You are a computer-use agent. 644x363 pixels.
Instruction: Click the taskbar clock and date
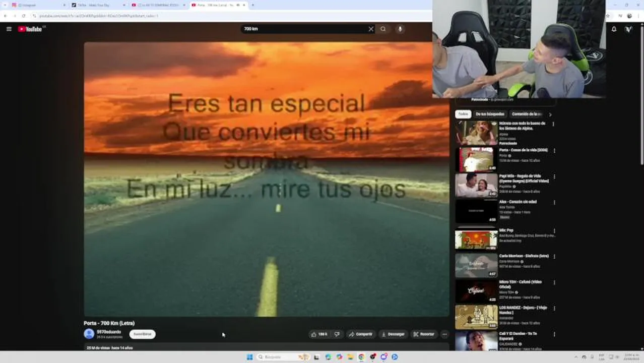(x=630, y=357)
